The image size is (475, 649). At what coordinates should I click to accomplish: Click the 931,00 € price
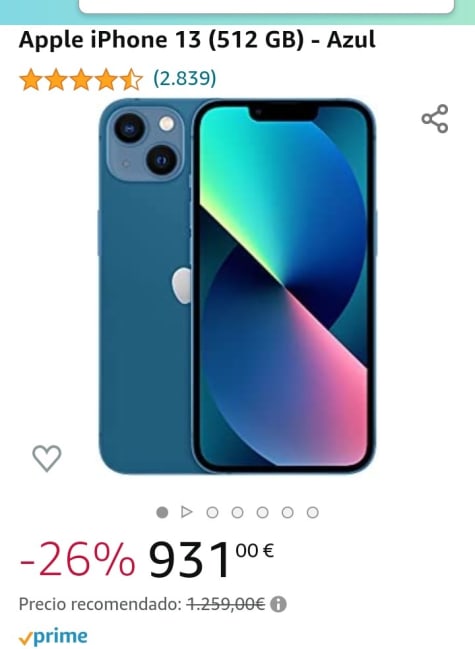211,560
